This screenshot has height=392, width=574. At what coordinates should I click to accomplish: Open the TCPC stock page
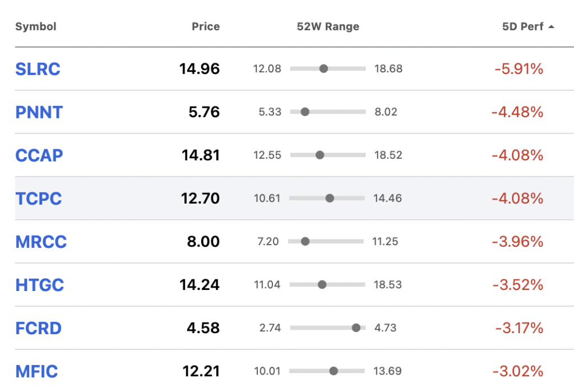(x=39, y=199)
